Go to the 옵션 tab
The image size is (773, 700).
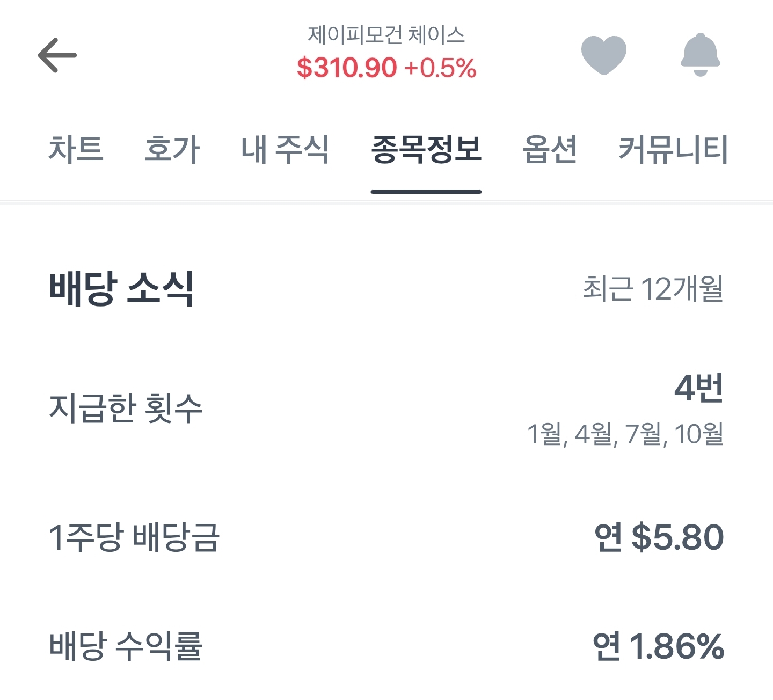point(550,149)
